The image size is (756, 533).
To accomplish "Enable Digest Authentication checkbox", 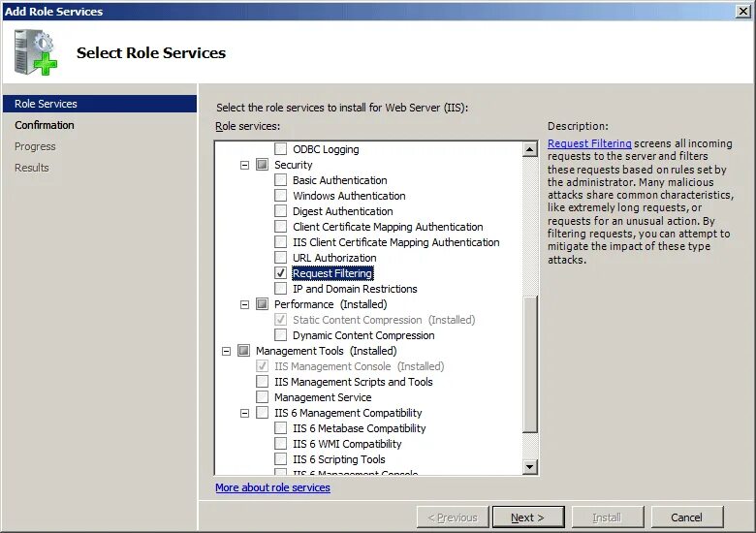I will (281, 211).
